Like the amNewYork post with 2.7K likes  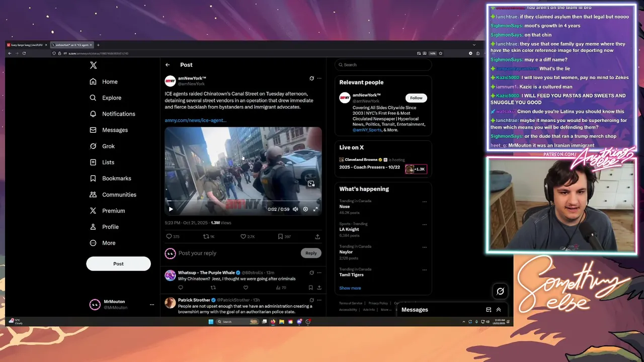click(247, 236)
